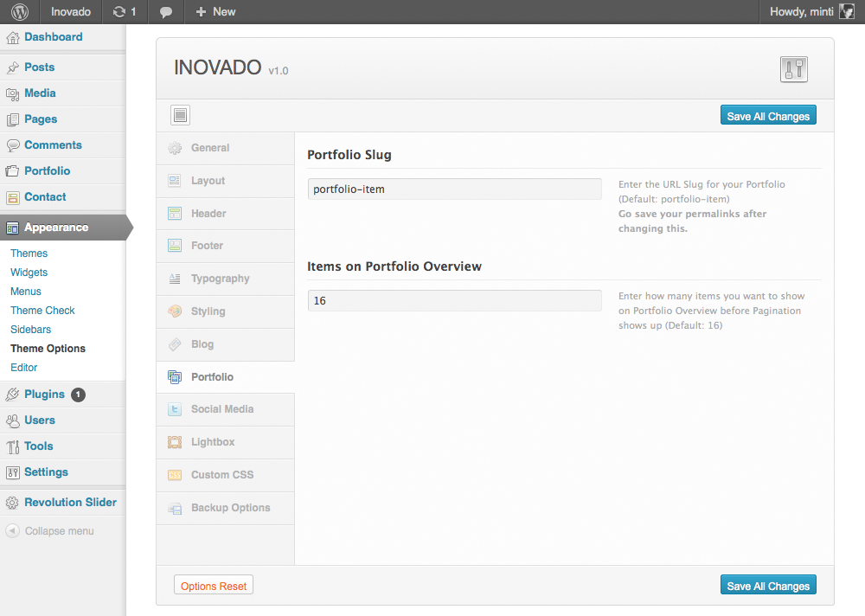Collapse the admin sidebar menu

point(52,530)
